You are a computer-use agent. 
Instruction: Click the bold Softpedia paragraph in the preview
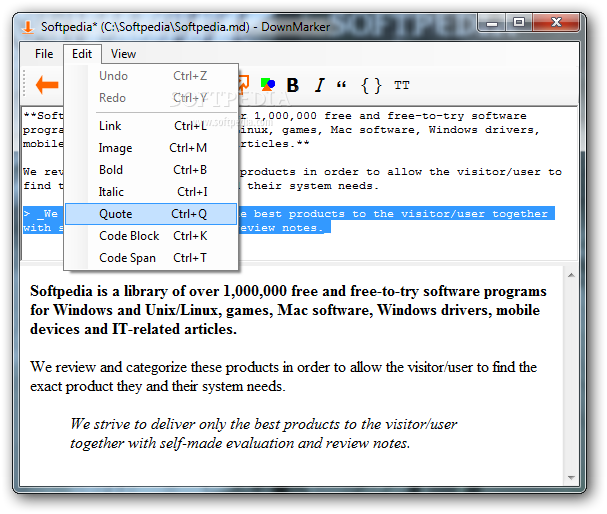pos(288,310)
